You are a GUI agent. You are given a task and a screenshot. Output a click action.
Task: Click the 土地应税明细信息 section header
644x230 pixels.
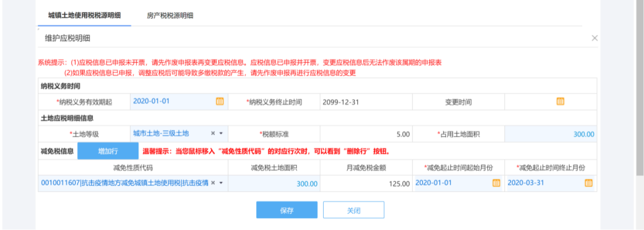click(x=67, y=119)
